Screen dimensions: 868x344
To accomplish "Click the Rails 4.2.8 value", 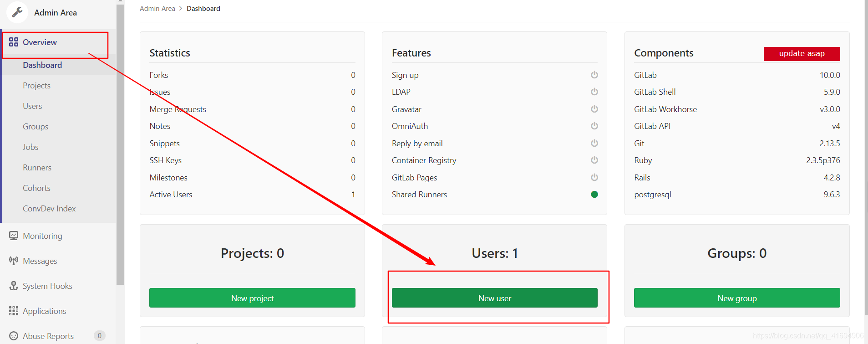I will pos(832,178).
